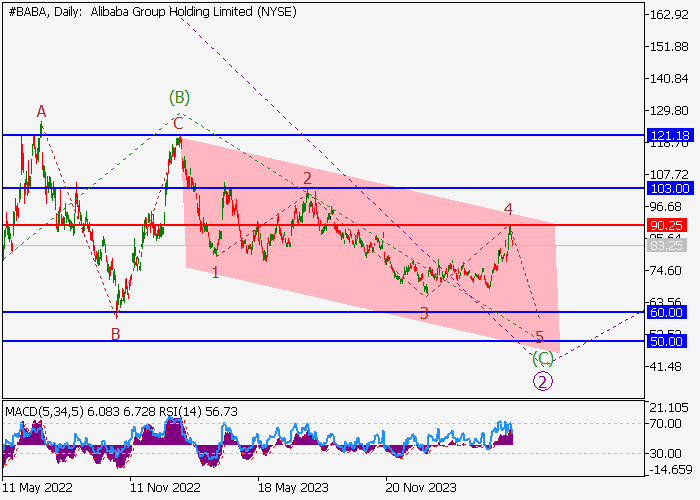
Task: Click the MACD(5,34,5) indicator label
Action: 44,412
